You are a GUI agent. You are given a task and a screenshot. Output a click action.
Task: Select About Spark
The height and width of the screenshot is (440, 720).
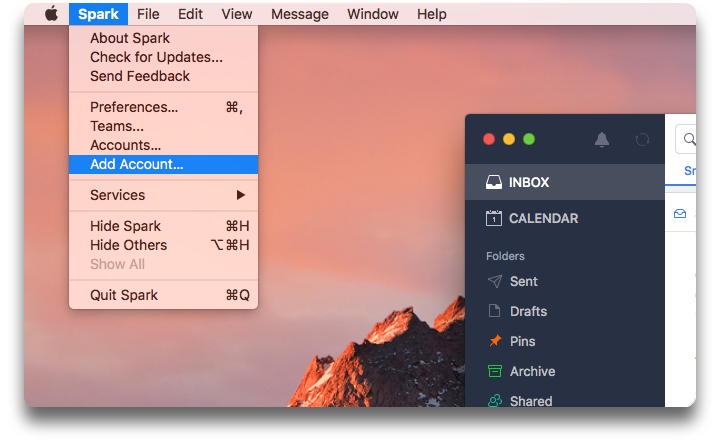pyautogui.click(x=163, y=38)
